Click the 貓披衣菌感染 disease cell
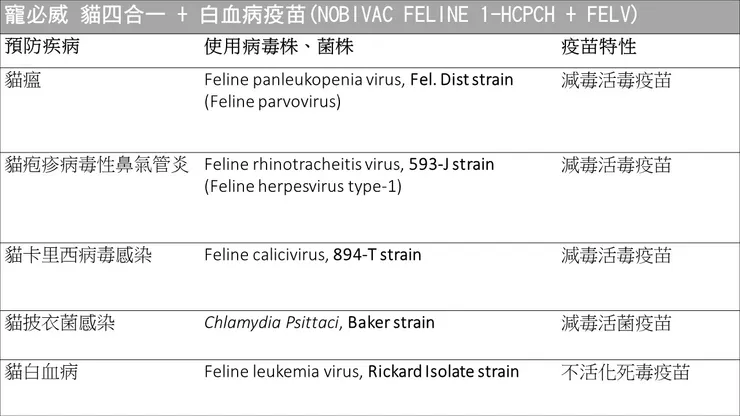Image resolution: width=740 pixels, height=416 pixels. tap(60, 322)
